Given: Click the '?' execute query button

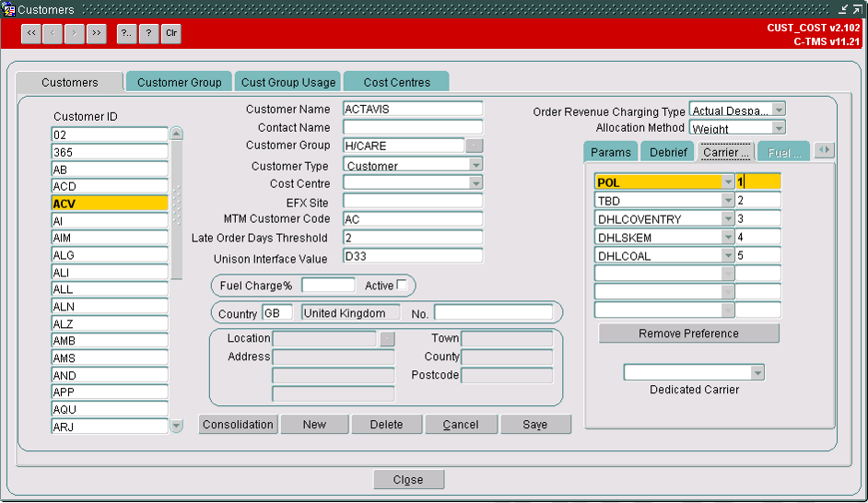Looking at the screenshot, I should (148, 33).
